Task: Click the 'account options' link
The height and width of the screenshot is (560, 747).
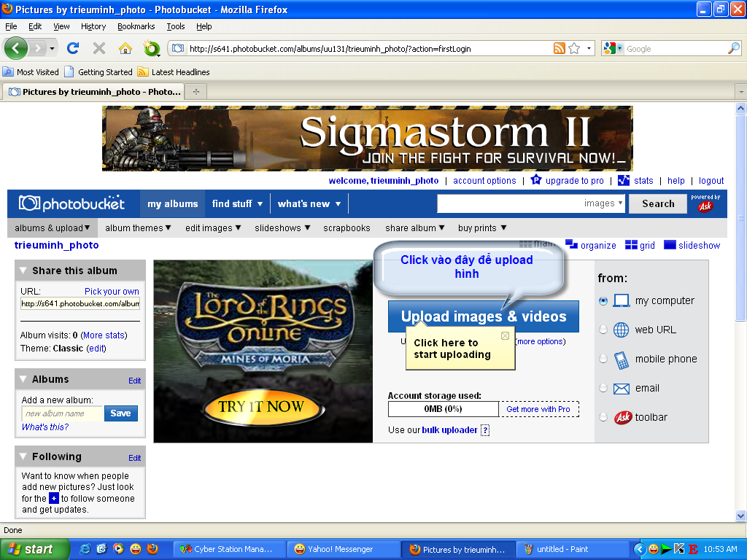Action: pos(484,181)
